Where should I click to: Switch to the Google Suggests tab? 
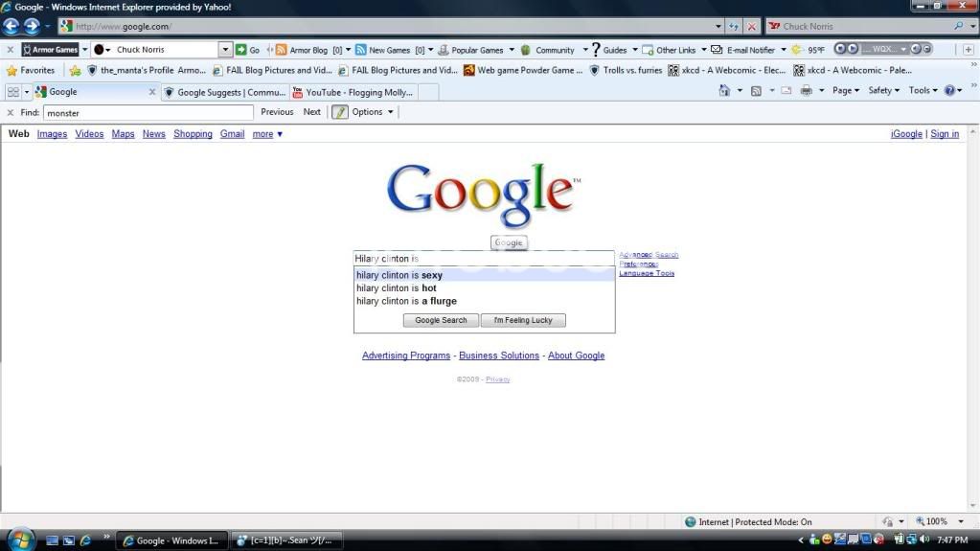coord(226,92)
